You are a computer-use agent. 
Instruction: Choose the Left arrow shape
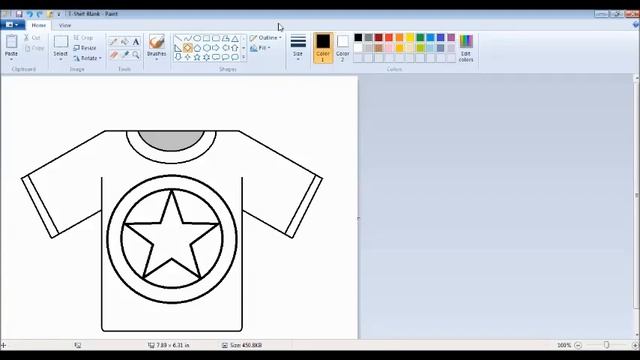[225, 48]
